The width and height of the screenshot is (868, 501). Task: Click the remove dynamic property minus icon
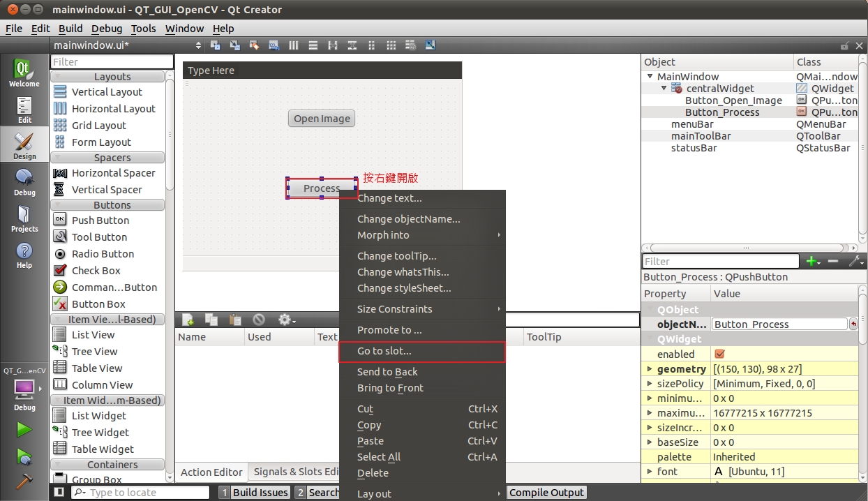(832, 262)
